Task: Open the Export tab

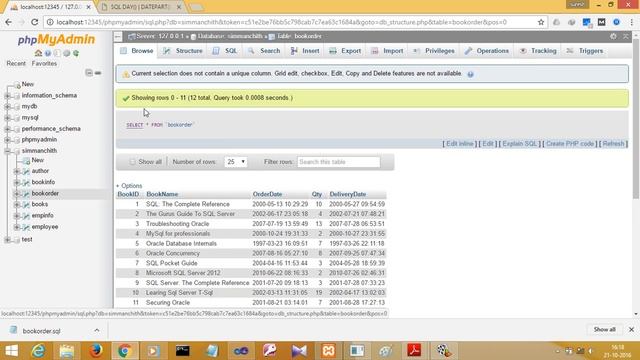Action: [x=345, y=51]
